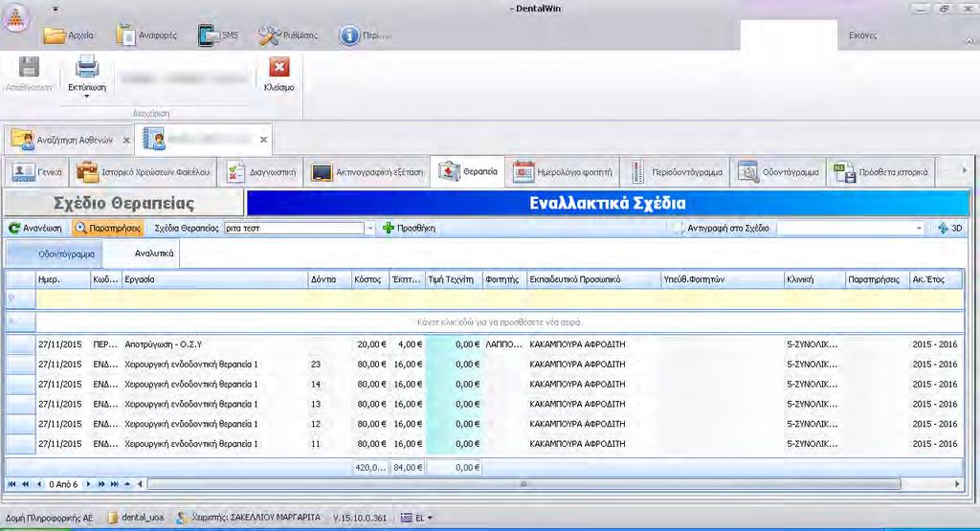This screenshot has height=531, width=980.
Task: Click the 84,00 € discount total
Action: [408, 467]
